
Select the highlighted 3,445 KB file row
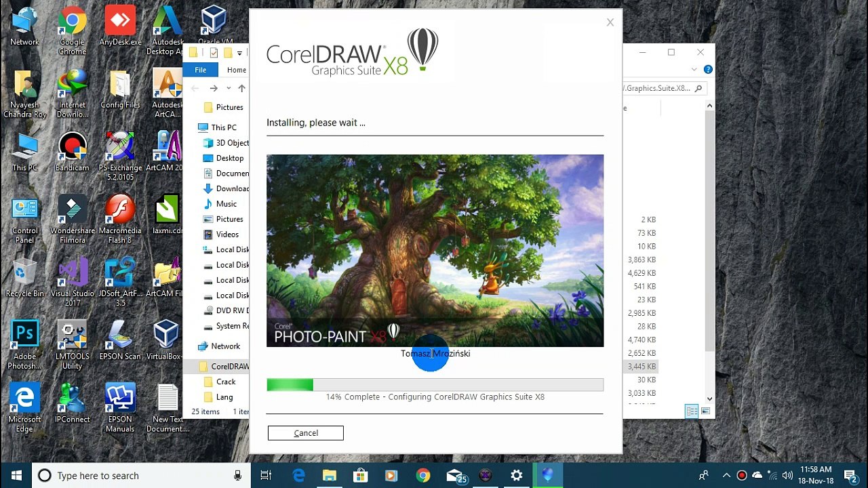(641, 367)
